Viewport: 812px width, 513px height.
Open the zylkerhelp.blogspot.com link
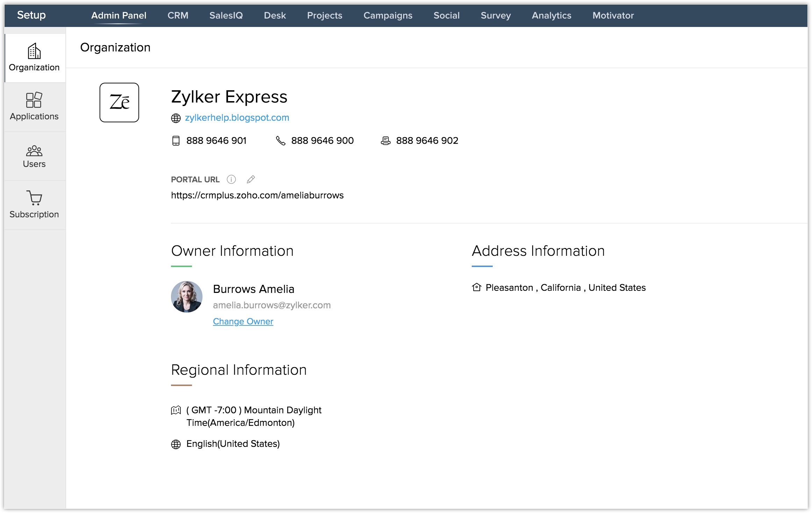pos(237,118)
